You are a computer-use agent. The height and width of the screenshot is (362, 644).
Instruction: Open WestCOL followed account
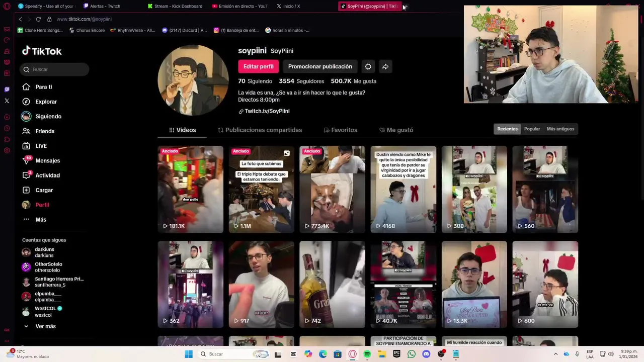[42, 312]
